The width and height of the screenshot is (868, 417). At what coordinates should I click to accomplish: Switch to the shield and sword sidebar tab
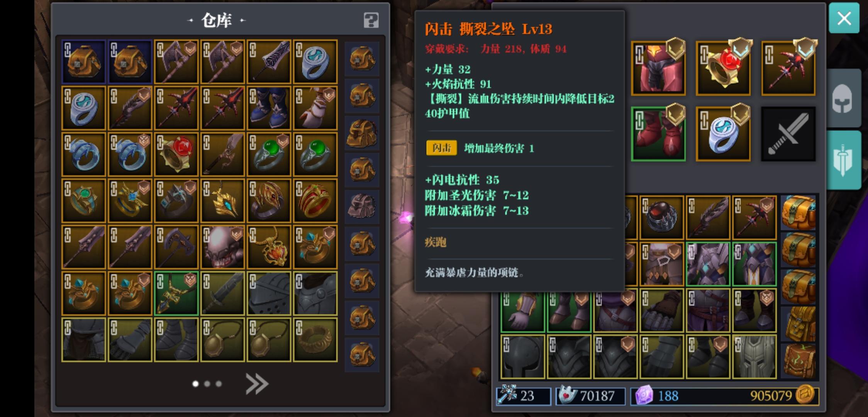[844, 160]
